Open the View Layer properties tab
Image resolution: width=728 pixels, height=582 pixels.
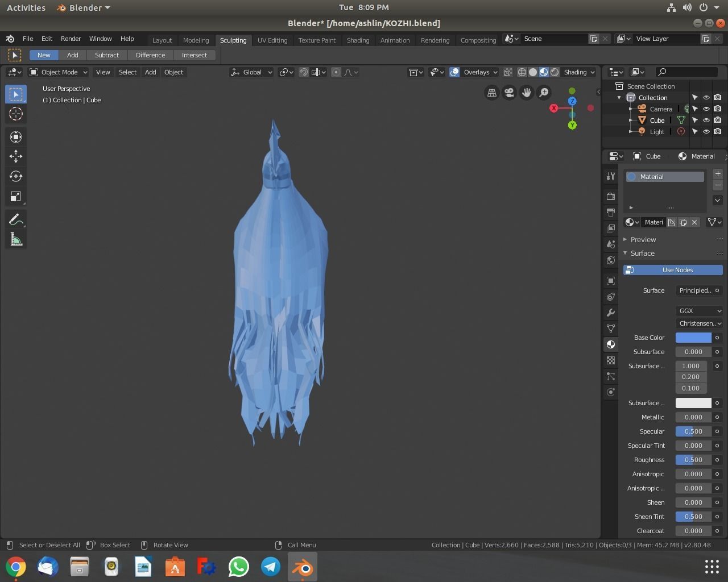(611, 228)
